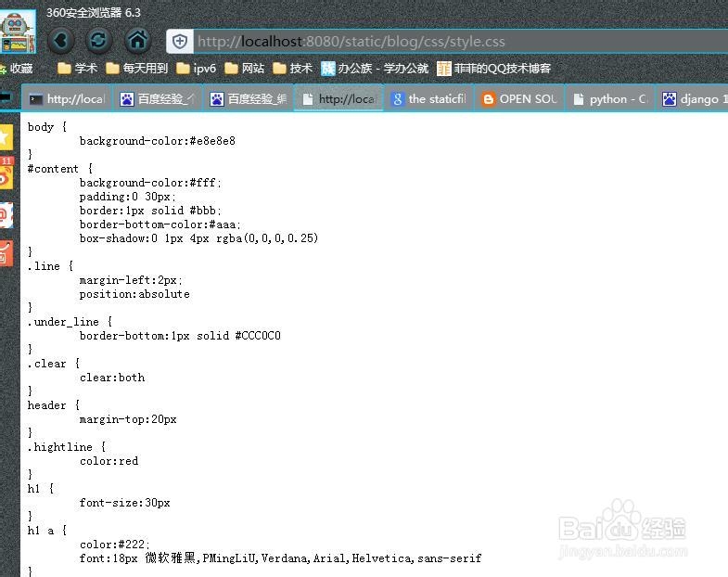728x577 pixels.
Task: Click the robot avatar icon
Action: 18,32
